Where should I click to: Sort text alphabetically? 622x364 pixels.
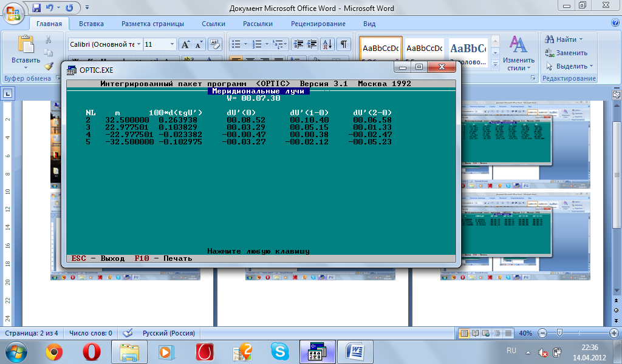(x=327, y=44)
